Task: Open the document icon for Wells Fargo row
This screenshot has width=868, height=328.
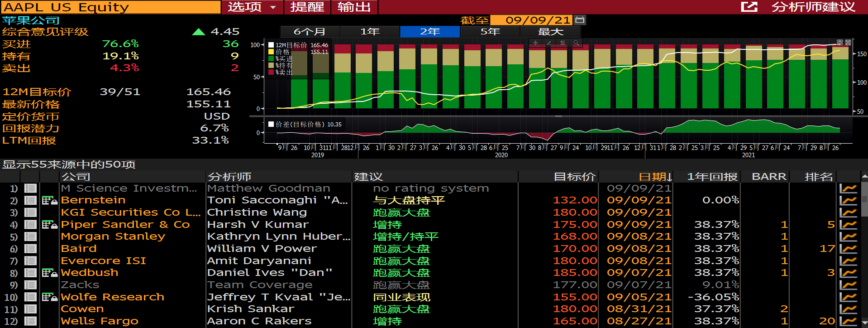Action: (30, 321)
